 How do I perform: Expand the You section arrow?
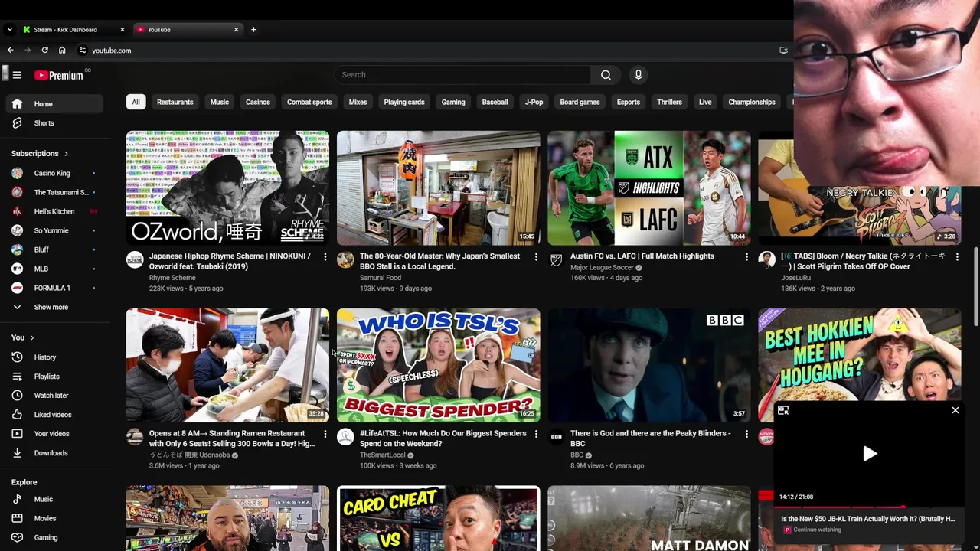[32, 337]
